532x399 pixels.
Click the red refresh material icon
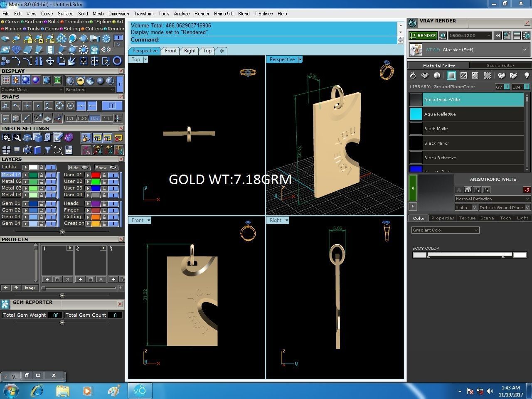tap(527, 190)
